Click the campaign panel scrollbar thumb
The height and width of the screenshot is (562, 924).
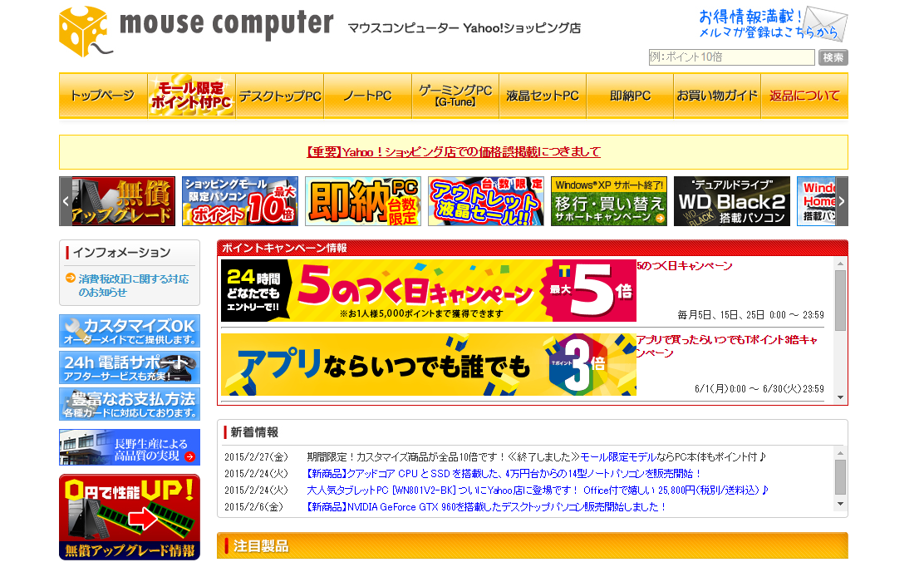click(x=841, y=300)
